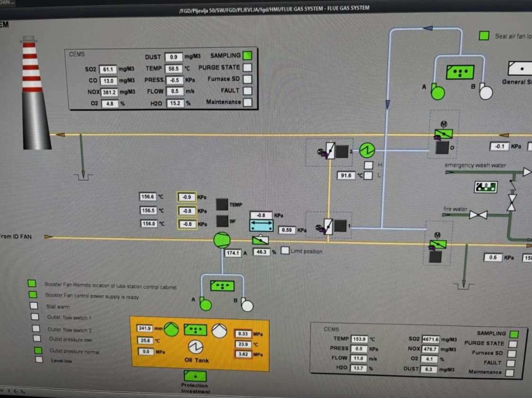532x398 pixels.
Task: Select booster fan lube pump A
Action: click(x=205, y=304)
